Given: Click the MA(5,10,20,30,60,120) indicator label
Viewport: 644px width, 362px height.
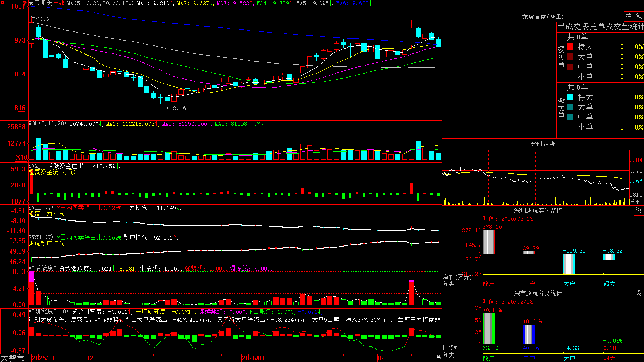Looking at the screenshot, I should [x=100, y=3].
